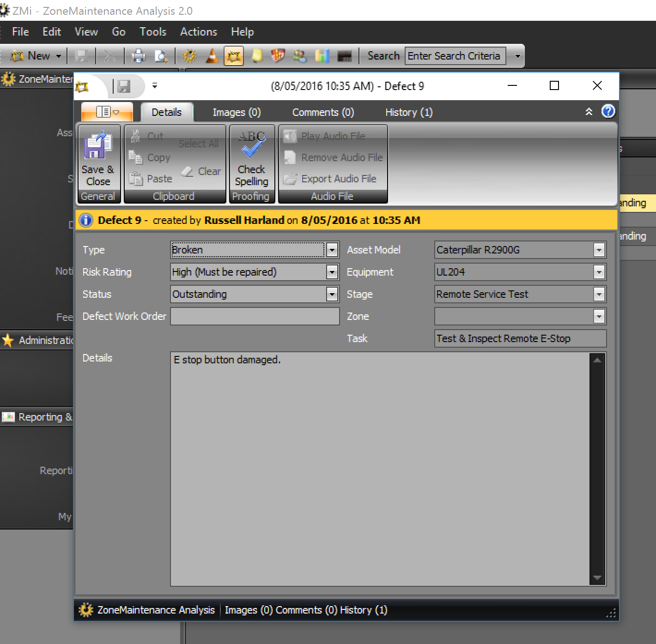Click the print preview icon in main toolbar
Screen dimensions: 656x644
click(161, 56)
